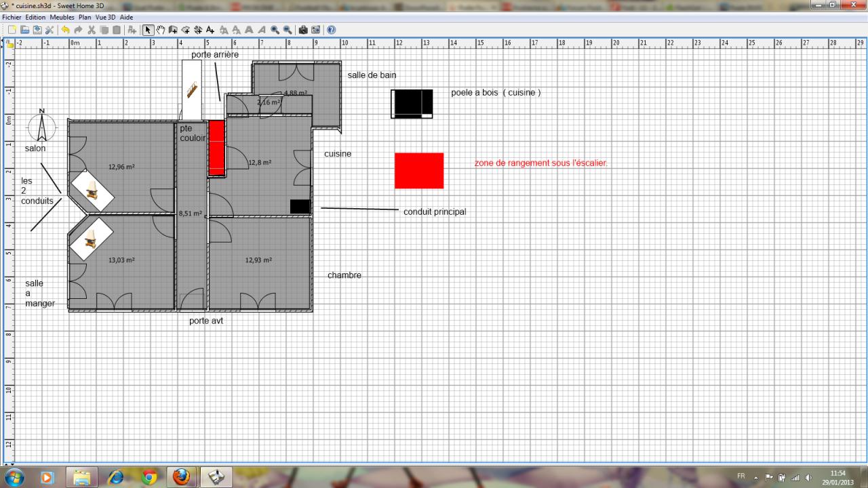868x488 pixels.
Task: Select the staircase object near porte arrière
Action: pos(192,90)
